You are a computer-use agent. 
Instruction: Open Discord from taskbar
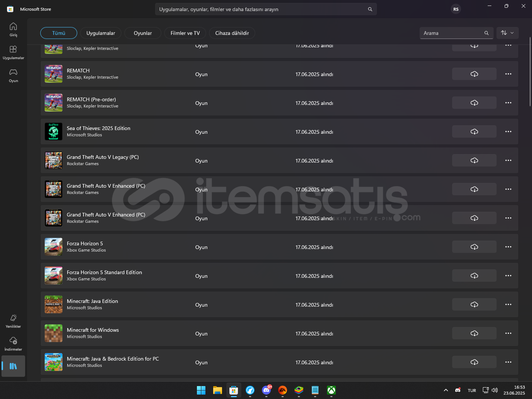pyautogui.click(x=266, y=390)
